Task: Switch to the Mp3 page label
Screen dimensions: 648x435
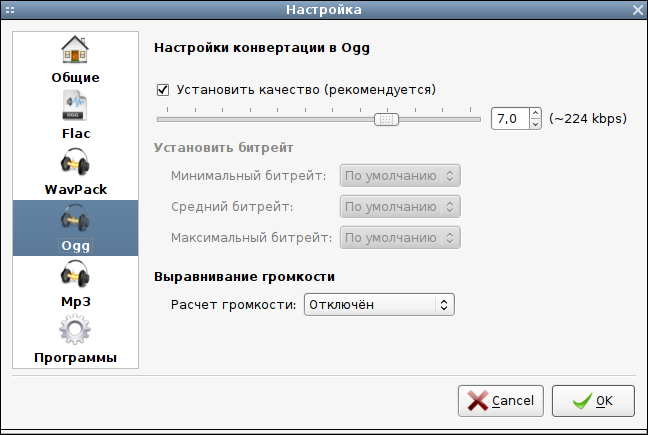Action: (x=76, y=302)
